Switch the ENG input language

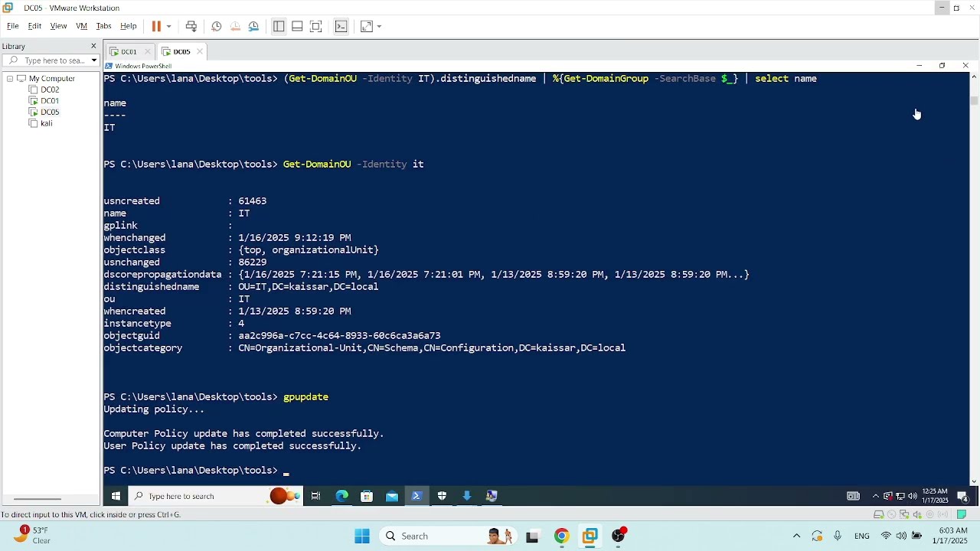click(x=862, y=536)
